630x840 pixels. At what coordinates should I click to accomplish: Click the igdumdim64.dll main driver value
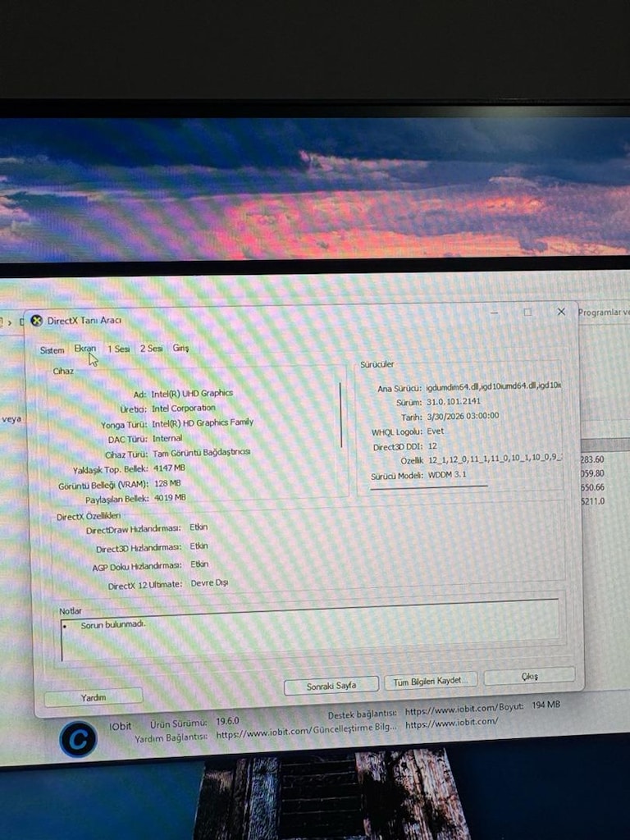pyautogui.click(x=493, y=386)
